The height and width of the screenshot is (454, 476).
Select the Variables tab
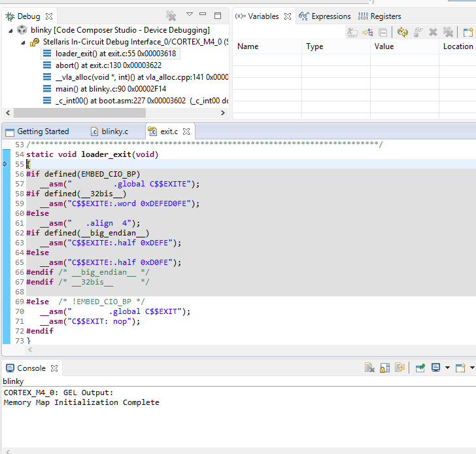tap(263, 16)
